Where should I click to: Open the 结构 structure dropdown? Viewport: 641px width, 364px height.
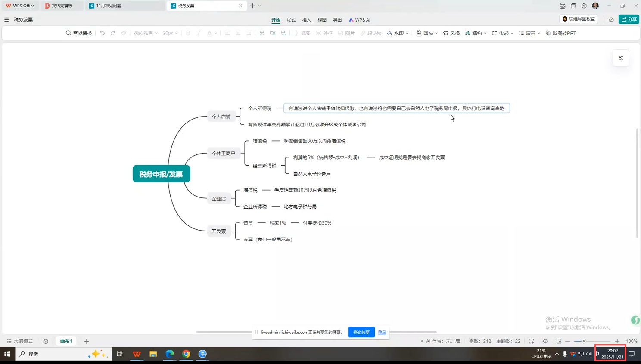(x=476, y=33)
